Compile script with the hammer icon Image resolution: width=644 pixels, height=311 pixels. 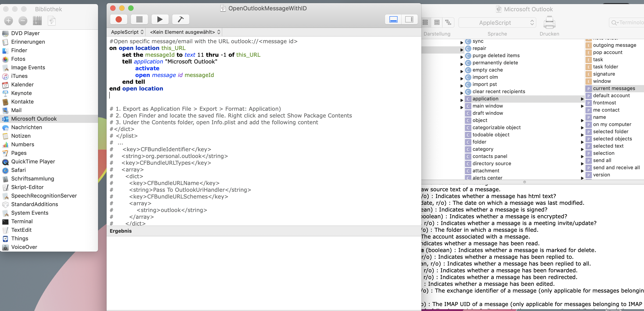click(181, 19)
